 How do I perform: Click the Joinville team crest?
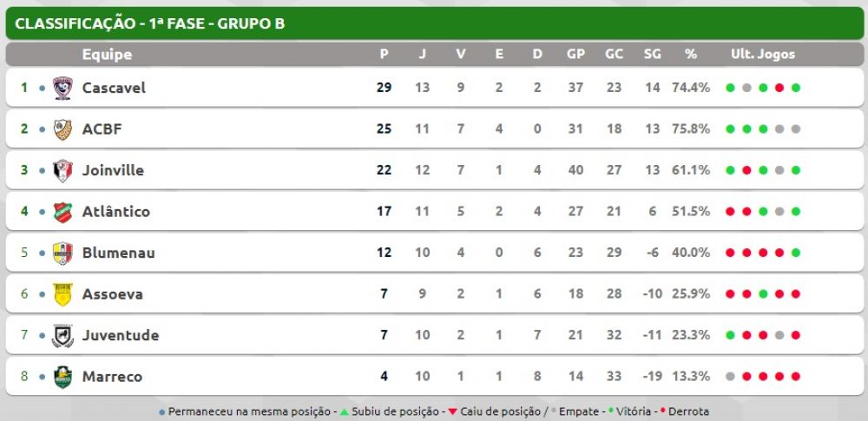pos(62,171)
